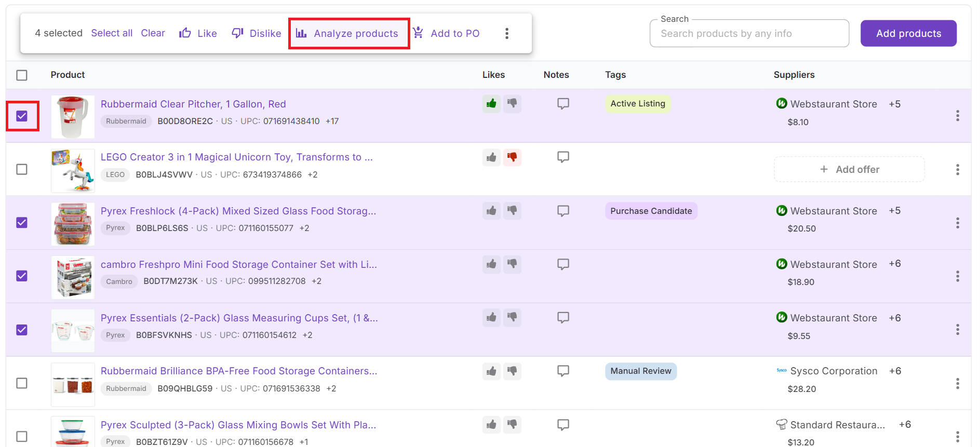Screen dimensions: 980x447
Task: Click the Add products button
Action: 908,33
